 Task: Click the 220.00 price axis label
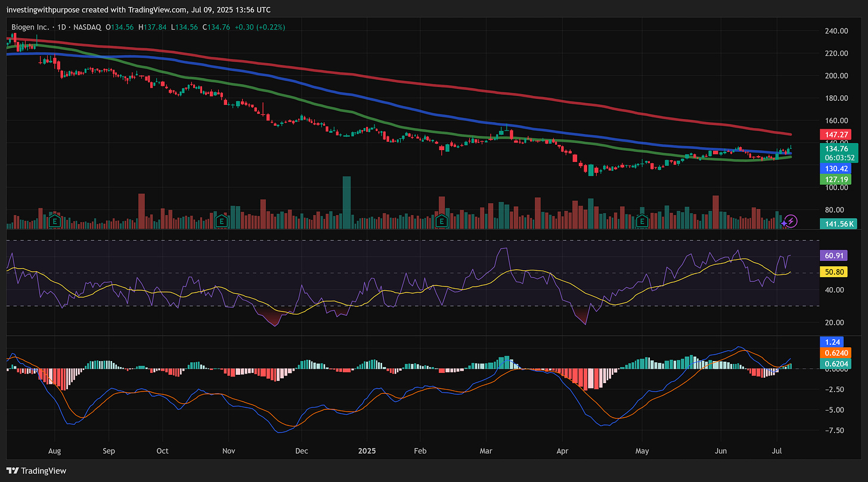click(x=836, y=53)
